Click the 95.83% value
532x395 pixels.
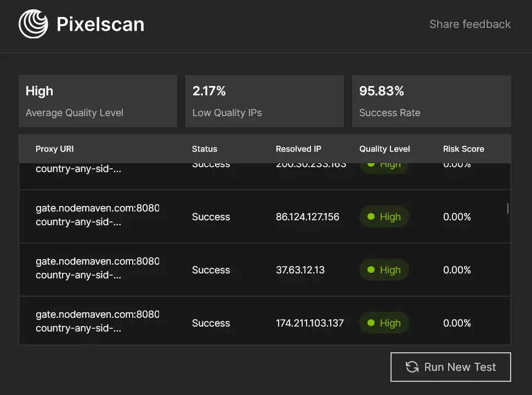click(381, 91)
